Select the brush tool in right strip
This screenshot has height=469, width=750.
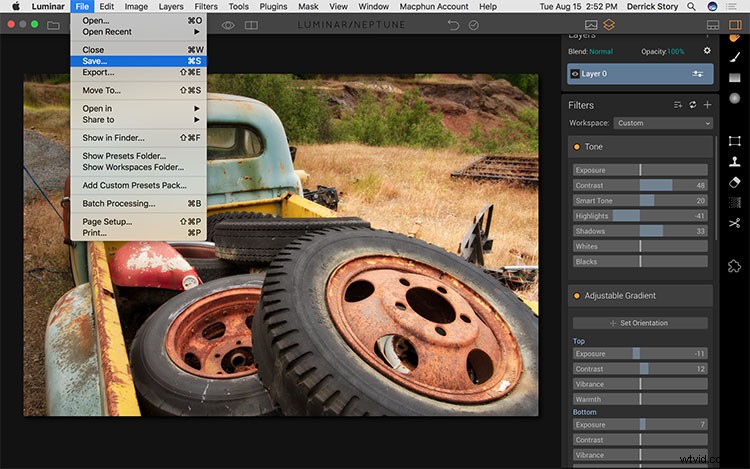pyautogui.click(x=735, y=57)
